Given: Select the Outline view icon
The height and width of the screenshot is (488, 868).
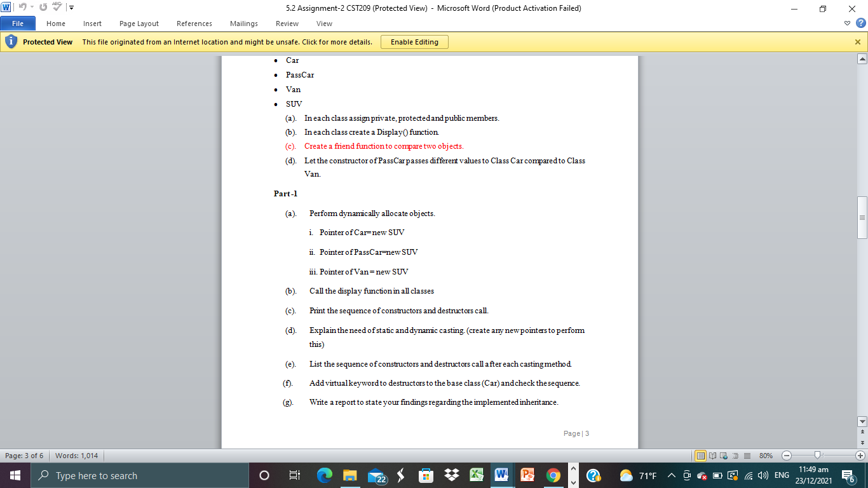Looking at the screenshot, I should point(735,455).
